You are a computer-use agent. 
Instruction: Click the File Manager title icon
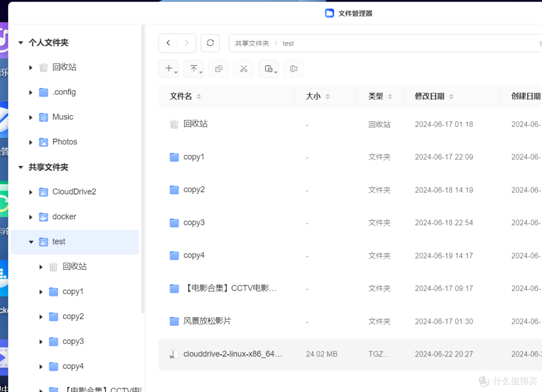tap(329, 13)
